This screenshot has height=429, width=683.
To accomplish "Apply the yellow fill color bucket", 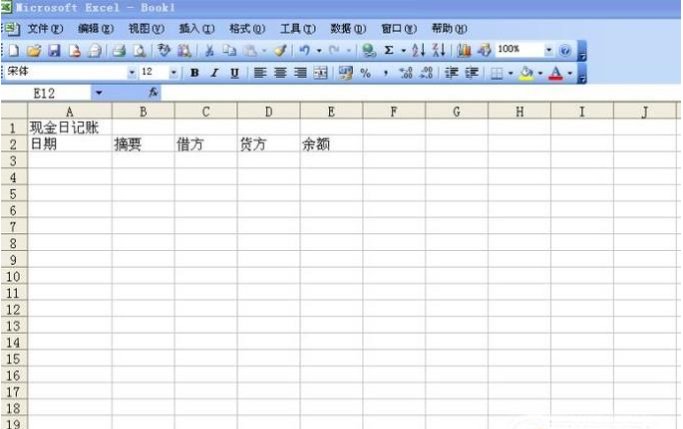I will tap(526, 73).
